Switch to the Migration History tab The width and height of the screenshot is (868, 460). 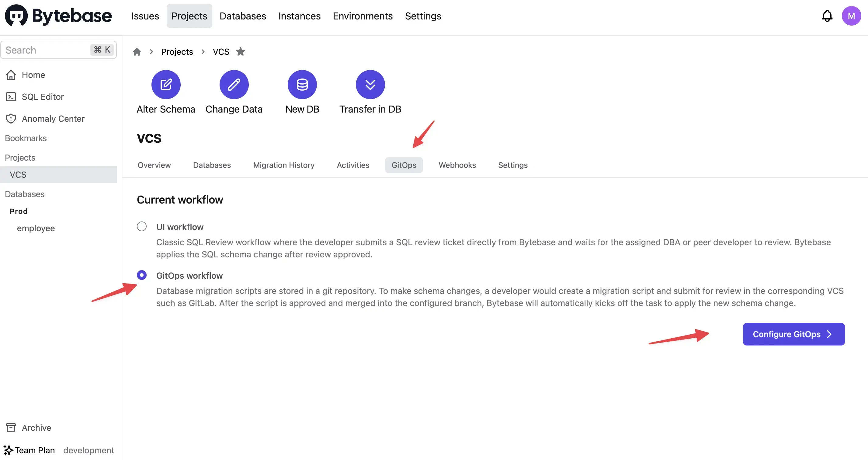tap(284, 165)
